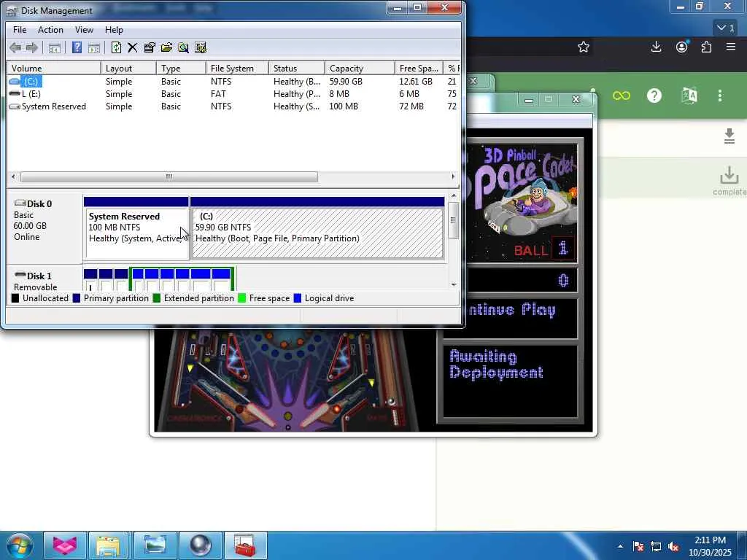
Task: Expand the browser tab list chevron
Action: pos(726,28)
